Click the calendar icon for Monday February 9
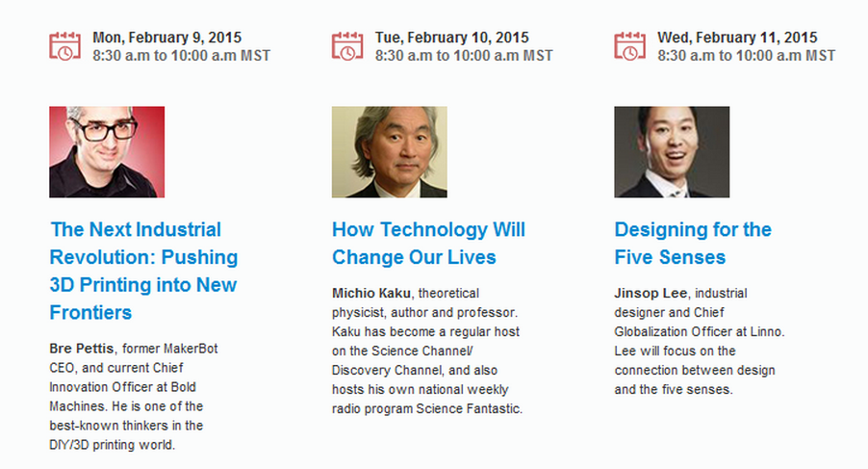Image resolution: width=868 pixels, height=469 pixels. click(x=64, y=46)
